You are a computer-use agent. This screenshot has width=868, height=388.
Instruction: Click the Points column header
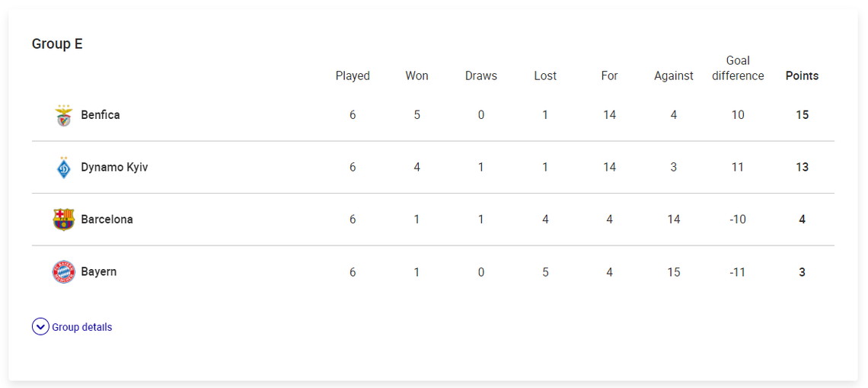802,76
